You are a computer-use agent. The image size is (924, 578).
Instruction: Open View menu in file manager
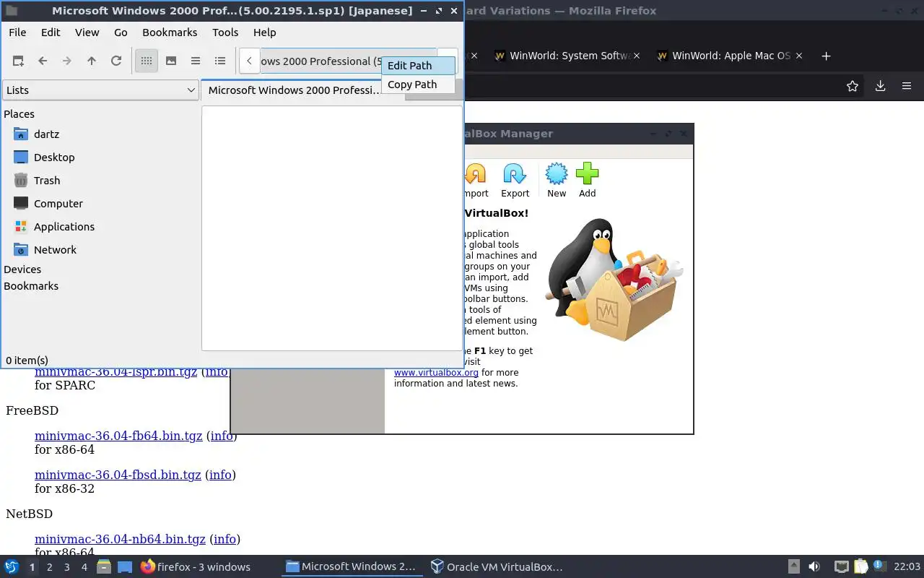point(87,33)
